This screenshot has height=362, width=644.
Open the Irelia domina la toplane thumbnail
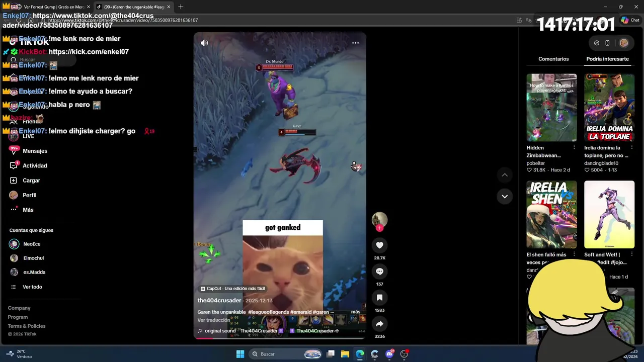click(x=609, y=108)
